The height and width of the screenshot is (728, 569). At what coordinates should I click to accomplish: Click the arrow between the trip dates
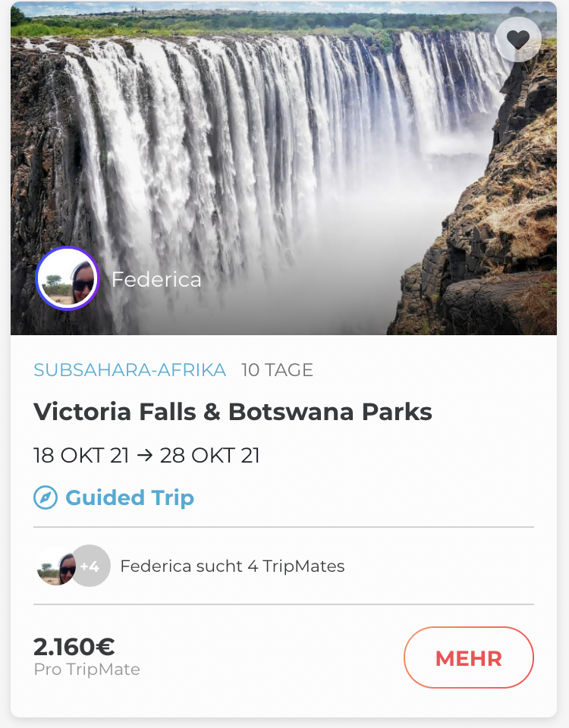click(144, 456)
